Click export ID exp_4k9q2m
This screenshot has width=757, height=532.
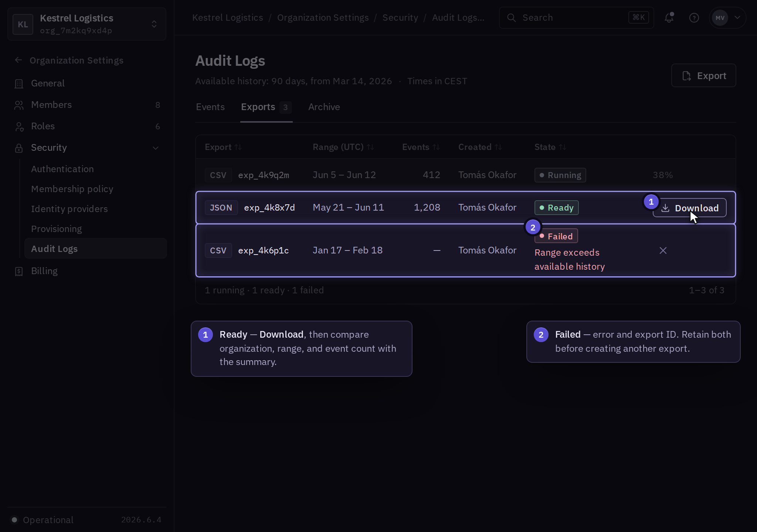(x=264, y=175)
